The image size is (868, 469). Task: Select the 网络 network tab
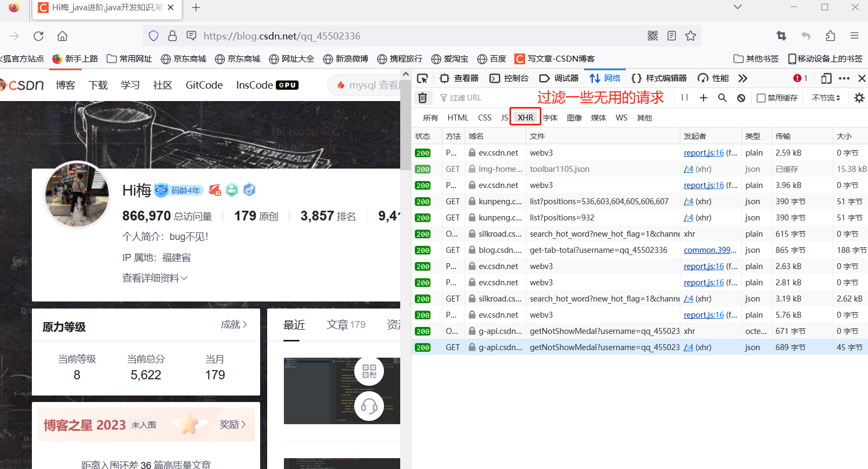pyautogui.click(x=605, y=78)
